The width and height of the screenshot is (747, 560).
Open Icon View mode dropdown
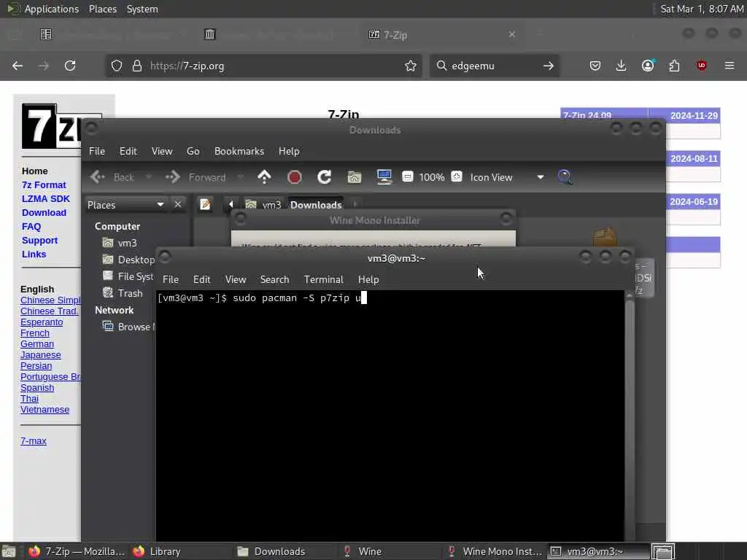pyautogui.click(x=507, y=177)
